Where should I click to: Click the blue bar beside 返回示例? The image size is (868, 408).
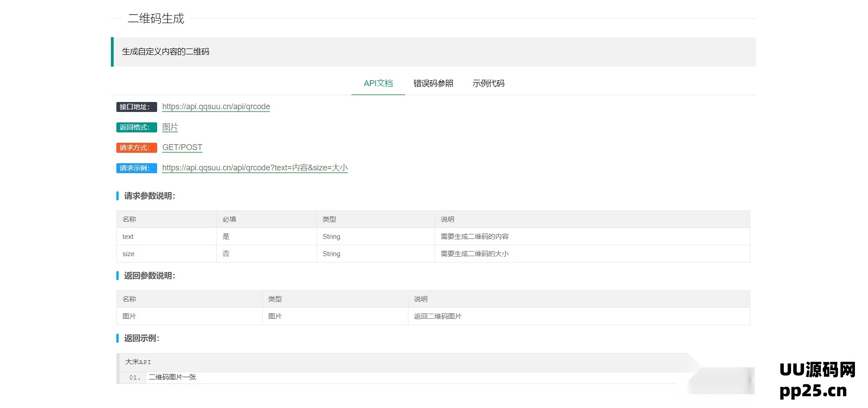(x=117, y=338)
